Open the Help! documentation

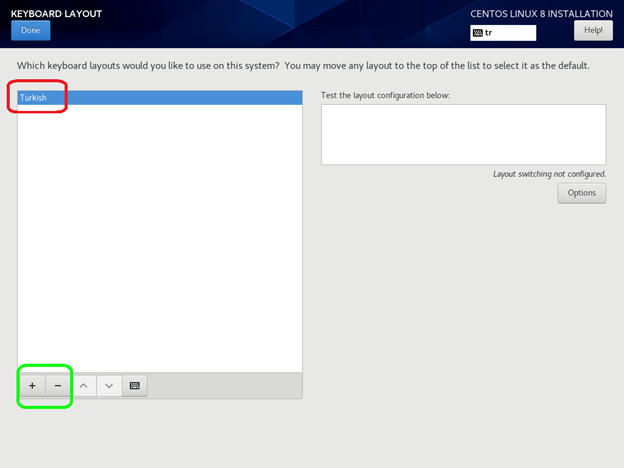tap(593, 31)
